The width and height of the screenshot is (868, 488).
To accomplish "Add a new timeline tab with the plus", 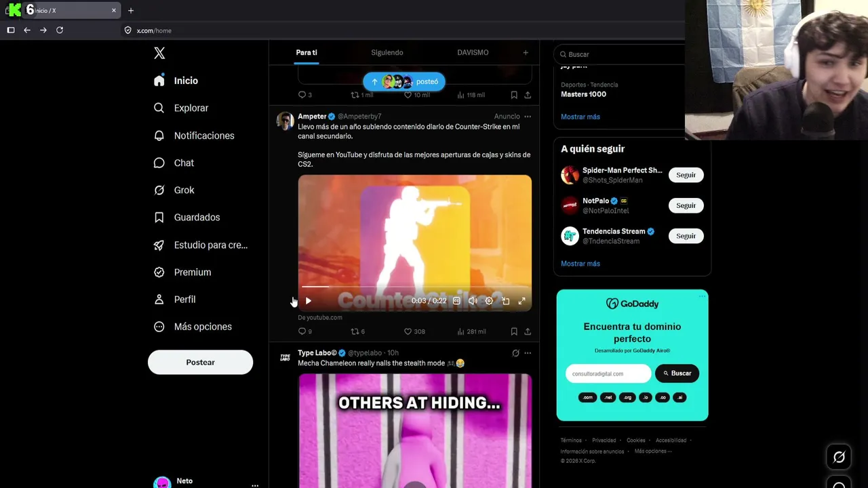I will point(526,53).
